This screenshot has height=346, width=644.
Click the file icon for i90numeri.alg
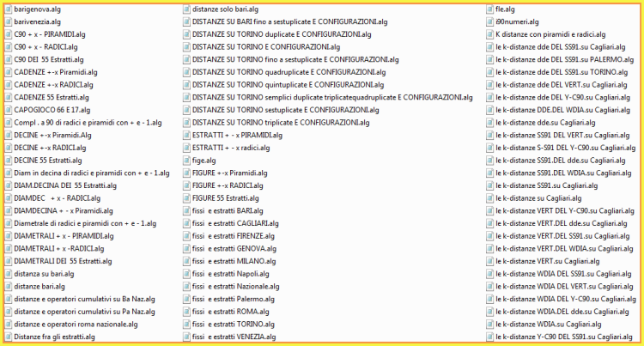tap(489, 22)
